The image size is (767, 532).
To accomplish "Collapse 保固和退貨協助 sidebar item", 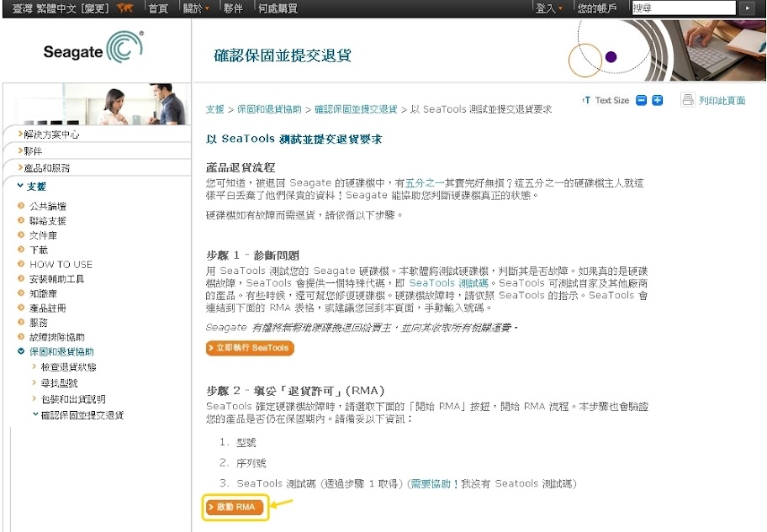I will (x=61, y=351).
